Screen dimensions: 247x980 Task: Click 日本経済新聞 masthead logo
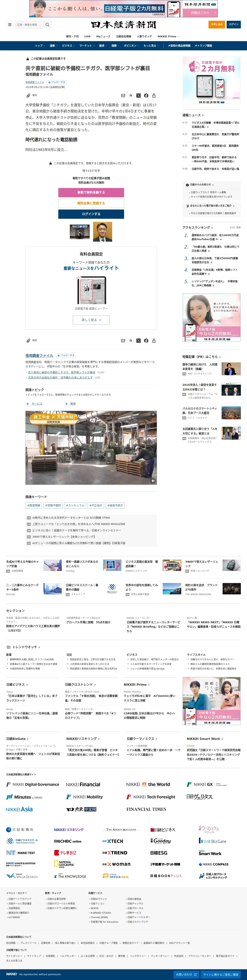(x=123, y=25)
